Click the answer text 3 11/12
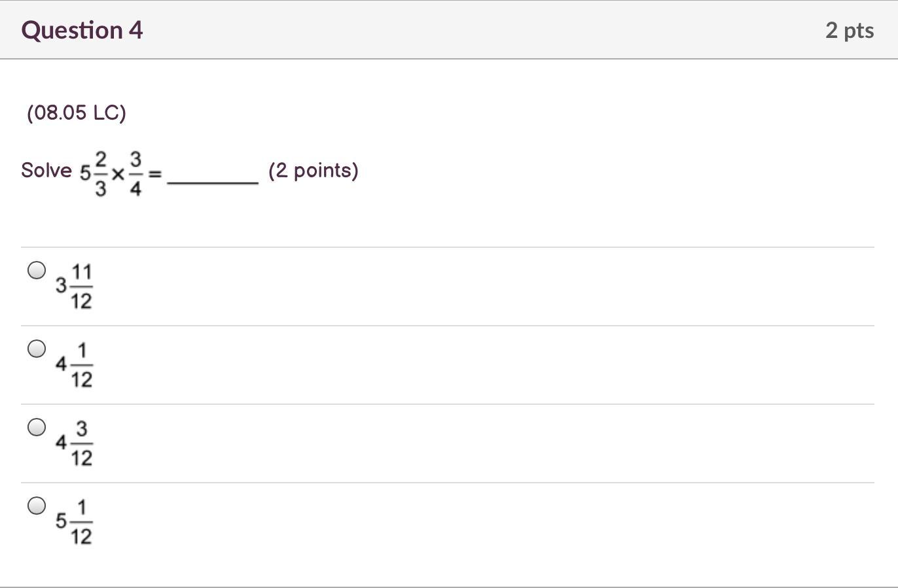The image size is (898, 588). (x=74, y=286)
